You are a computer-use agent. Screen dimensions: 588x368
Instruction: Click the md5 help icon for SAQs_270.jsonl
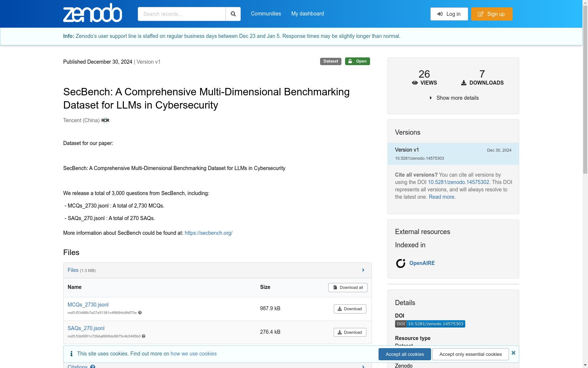pos(144,336)
